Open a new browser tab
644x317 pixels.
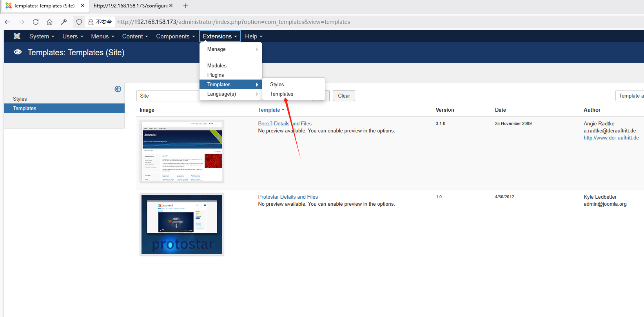186,6
